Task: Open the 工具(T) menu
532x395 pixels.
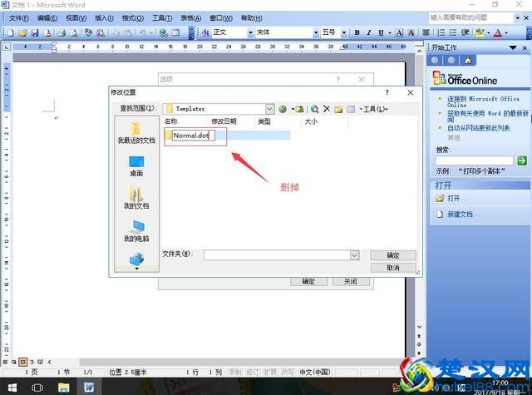Action: pyautogui.click(x=162, y=18)
